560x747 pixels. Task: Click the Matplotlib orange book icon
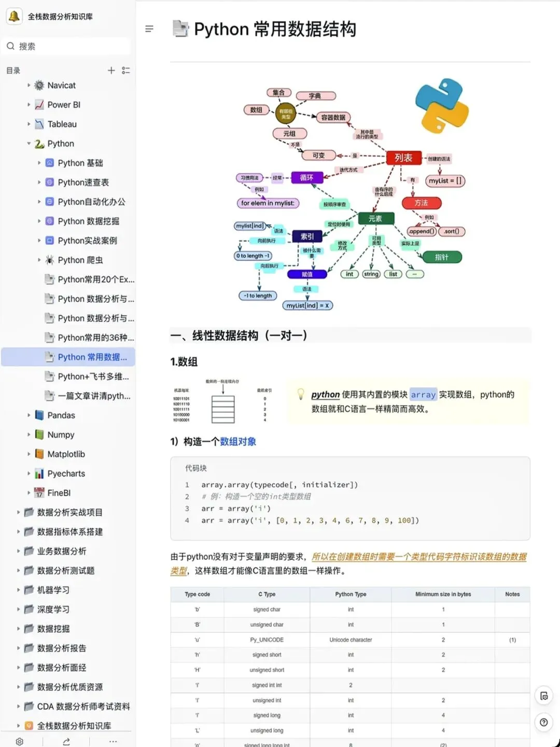click(x=39, y=454)
